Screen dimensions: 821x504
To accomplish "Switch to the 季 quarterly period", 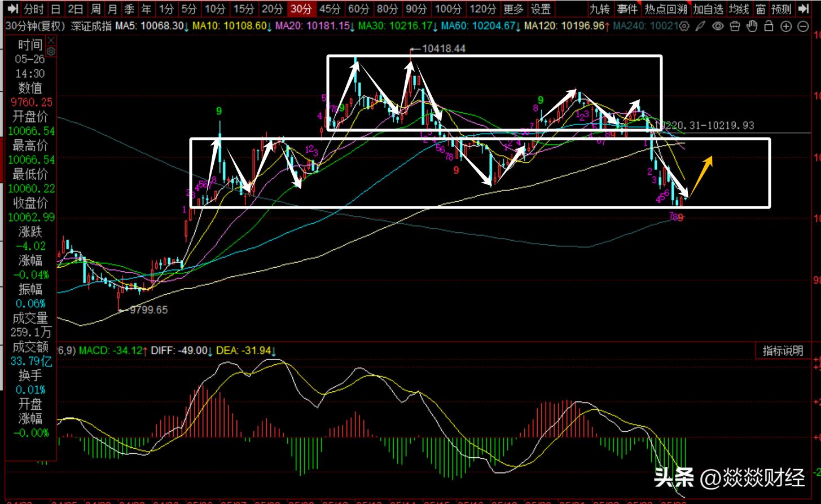I will [130, 9].
